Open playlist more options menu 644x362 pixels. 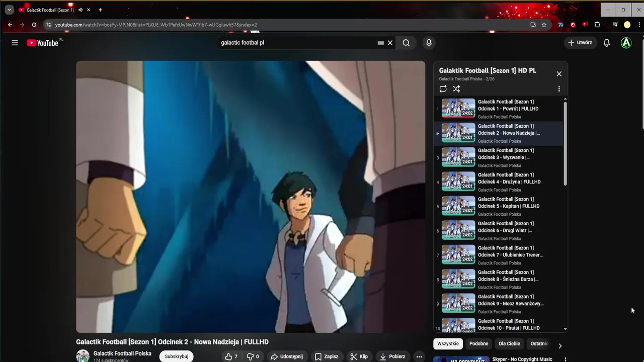559,89
